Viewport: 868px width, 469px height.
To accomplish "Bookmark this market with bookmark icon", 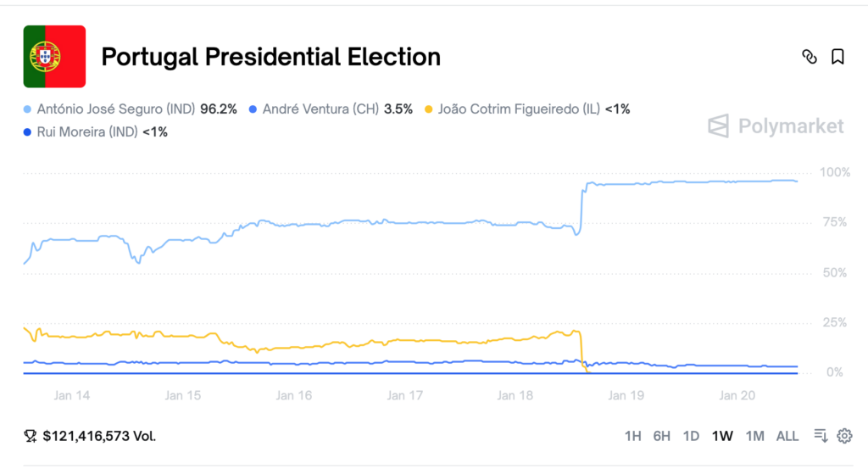I will click(837, 57).
